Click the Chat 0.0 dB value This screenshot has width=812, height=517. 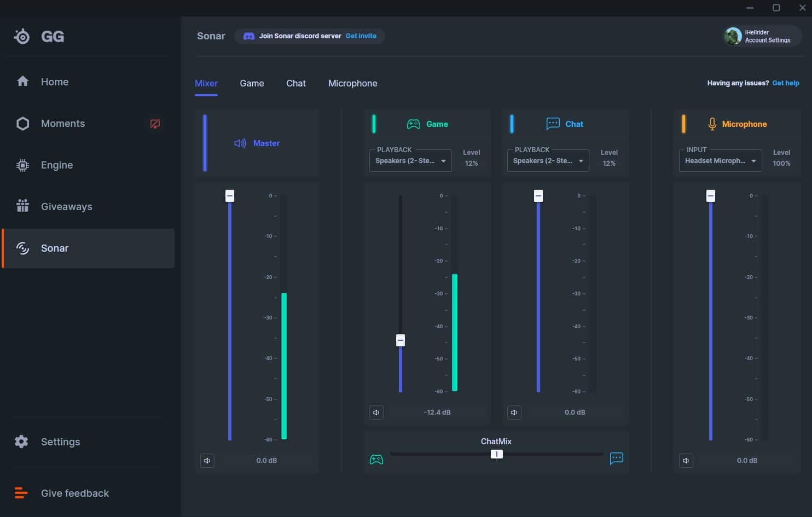(x=575, y=413)
